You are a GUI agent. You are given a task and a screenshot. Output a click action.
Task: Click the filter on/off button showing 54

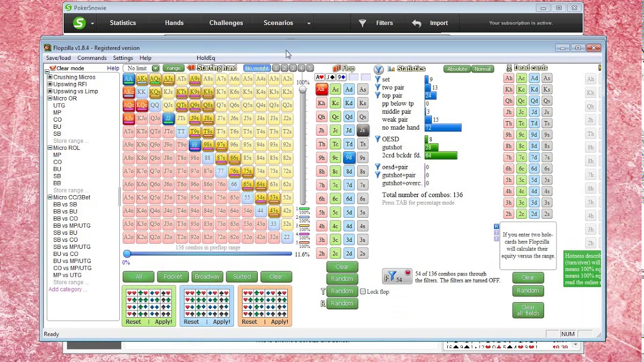397,277
